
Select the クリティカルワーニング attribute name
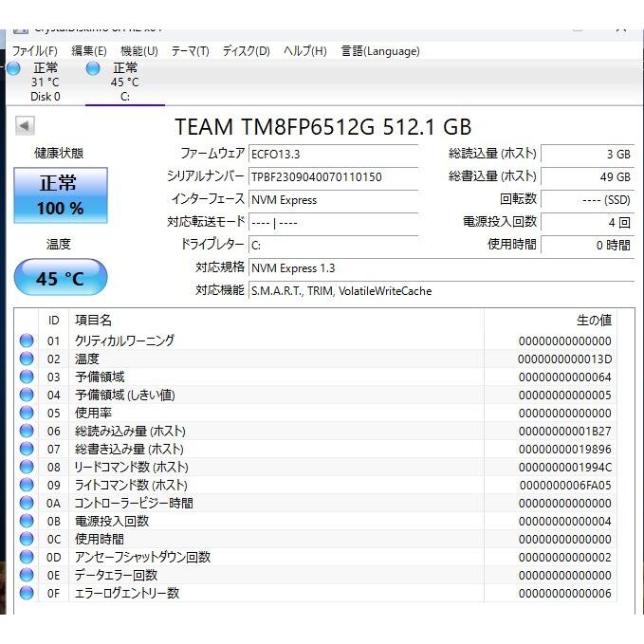tap(124, 340)
